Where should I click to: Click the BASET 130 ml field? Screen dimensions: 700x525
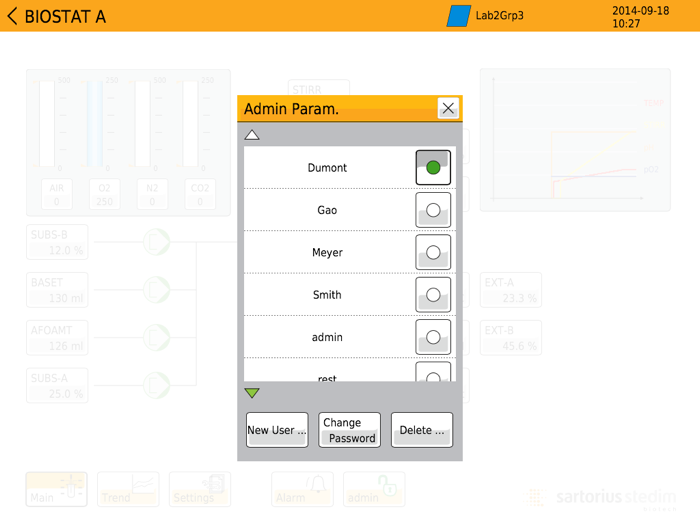tap(57, 290)
